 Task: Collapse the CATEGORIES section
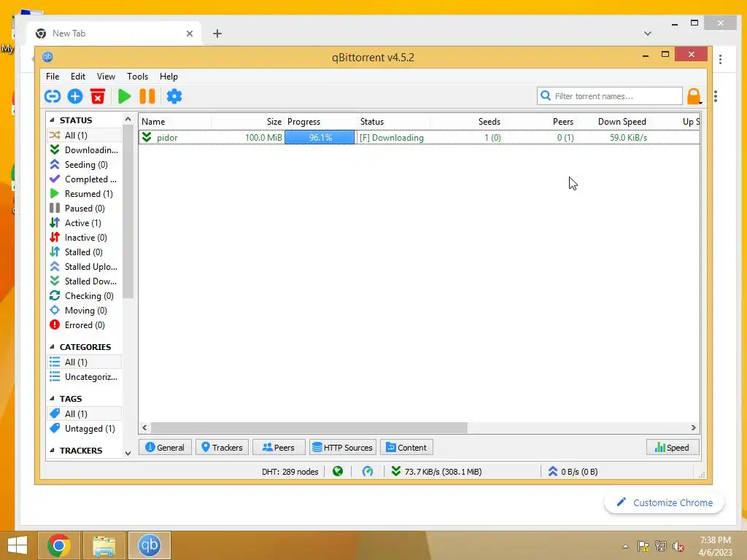52,346
